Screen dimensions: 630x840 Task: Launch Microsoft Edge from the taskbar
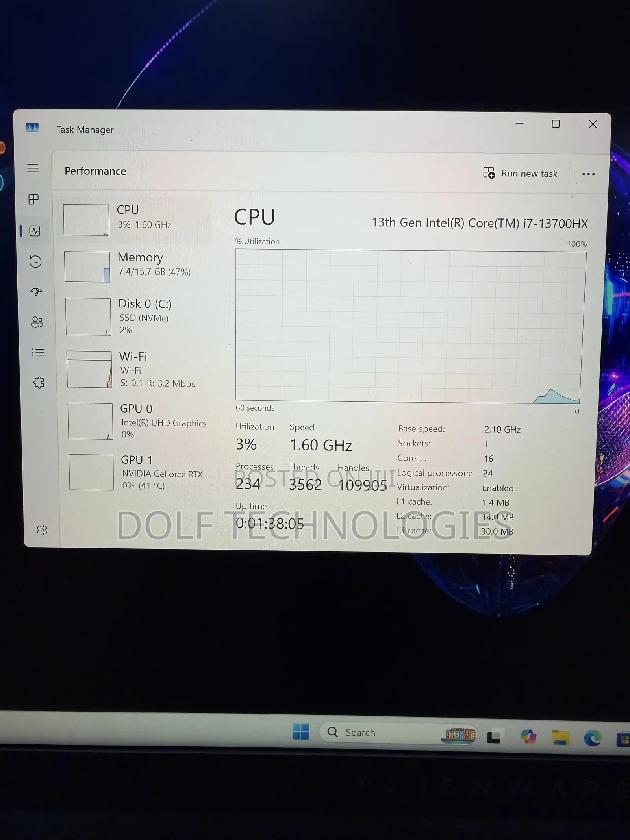(593, 738)
